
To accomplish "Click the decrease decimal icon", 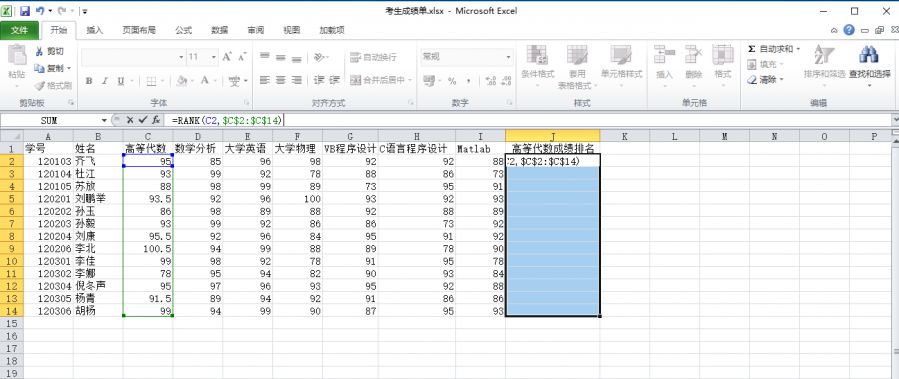I will (505, 81).
